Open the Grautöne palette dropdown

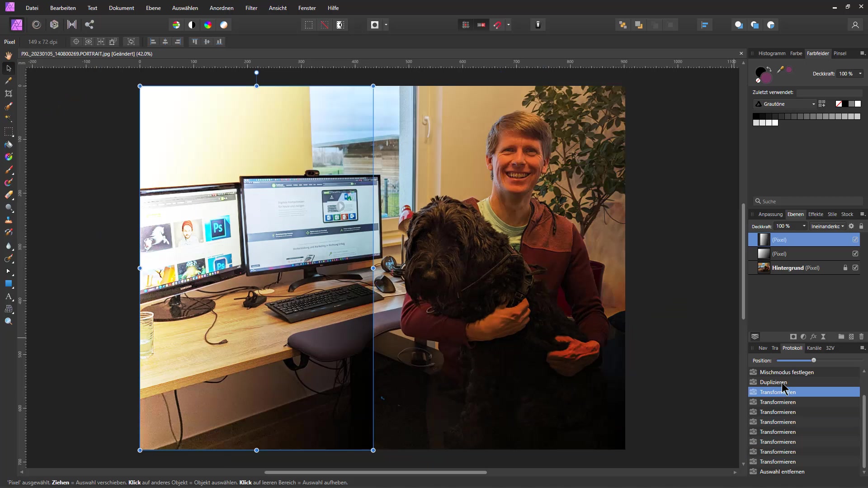(x=784, y=104)
